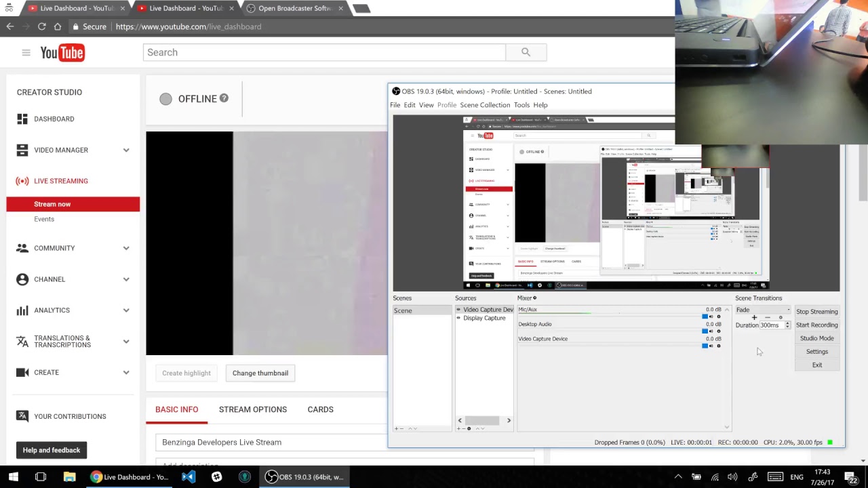
Task: Open the Windows notification center
Action: pyautogui.click(x=850, y=477)
